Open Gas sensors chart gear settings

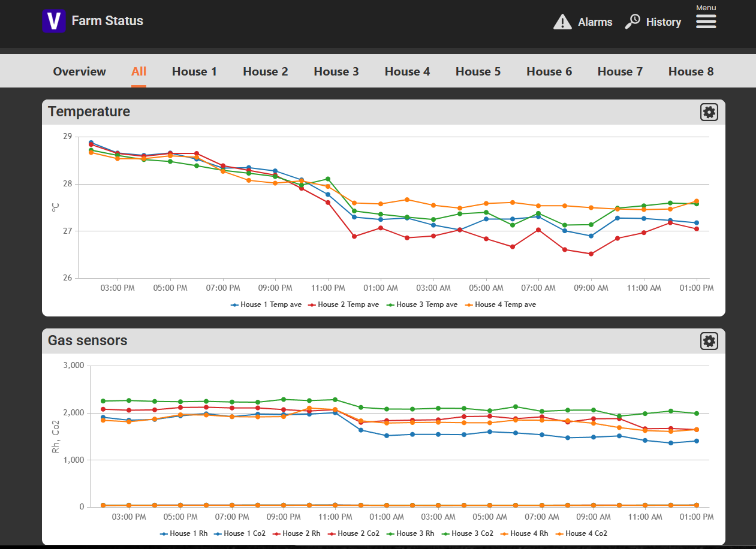click(x=709, y=341)
